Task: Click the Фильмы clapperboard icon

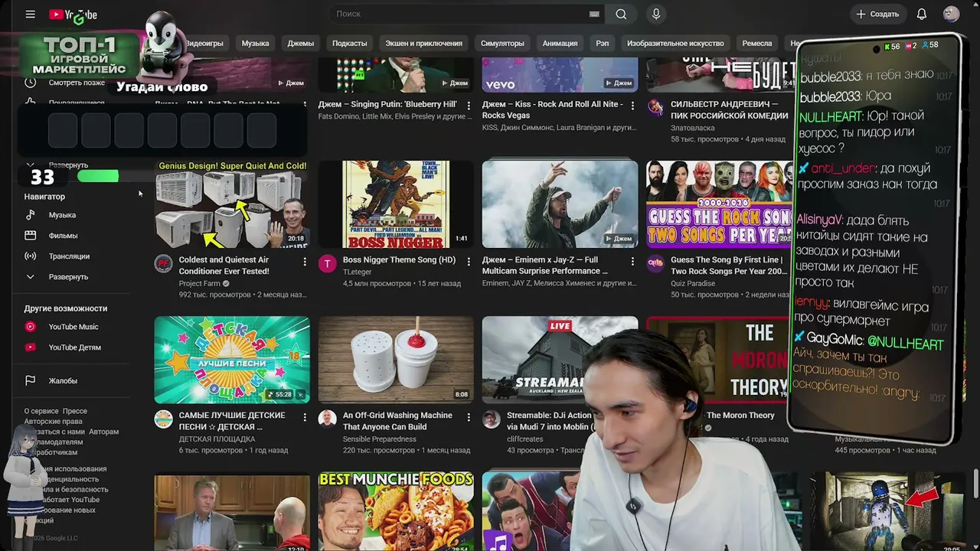Action: (x=31, y=236)
